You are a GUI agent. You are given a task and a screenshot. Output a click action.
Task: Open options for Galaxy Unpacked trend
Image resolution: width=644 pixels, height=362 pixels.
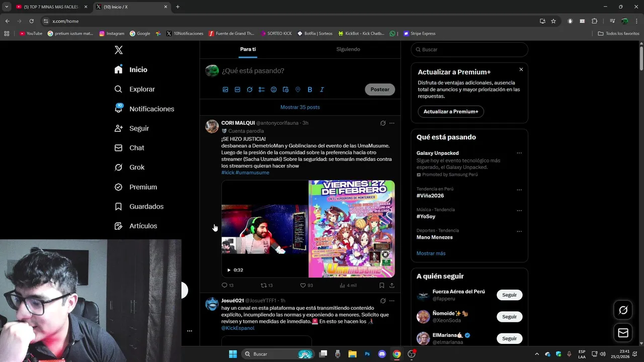(519, 153)
